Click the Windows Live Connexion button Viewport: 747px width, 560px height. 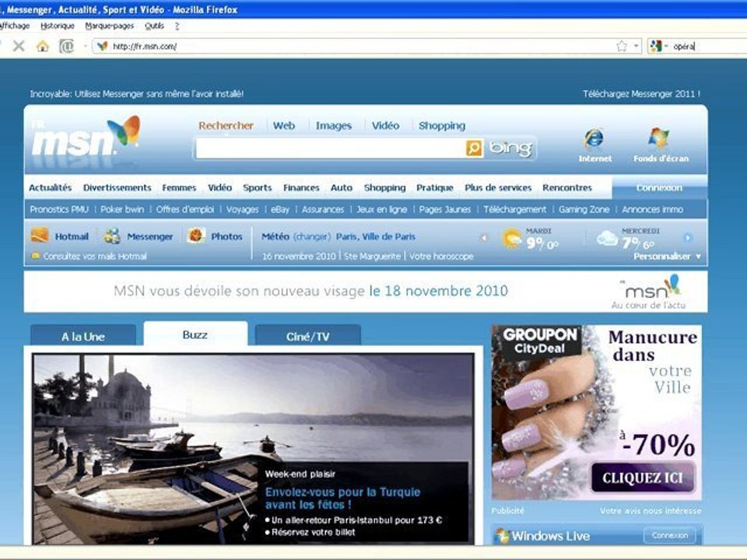click(x=669, y=535)
